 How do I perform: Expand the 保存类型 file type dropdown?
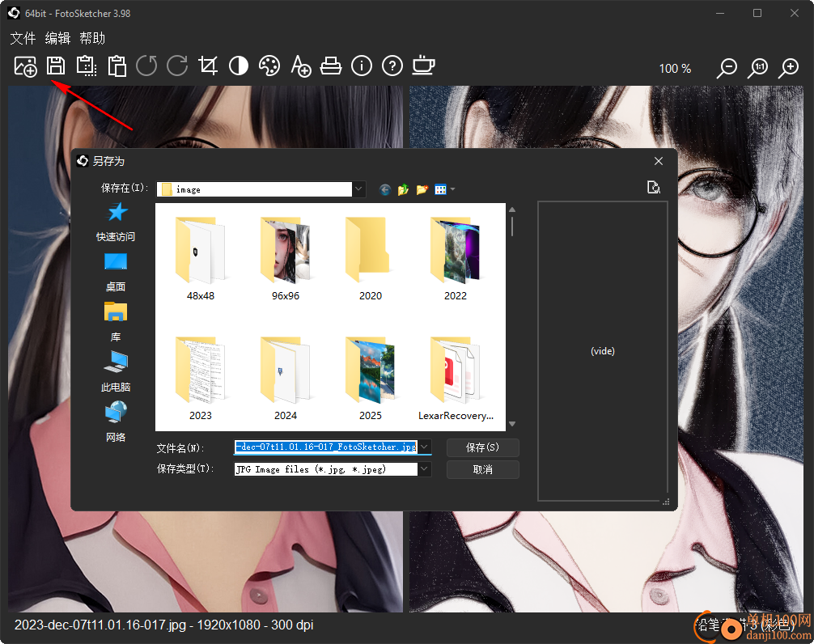pos(424,469)
